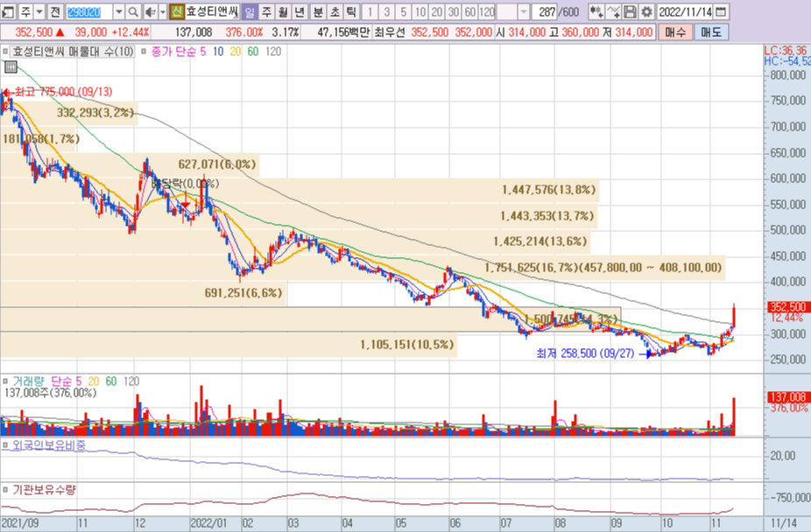Switch to the 분 minute chart period

(319, 11)
